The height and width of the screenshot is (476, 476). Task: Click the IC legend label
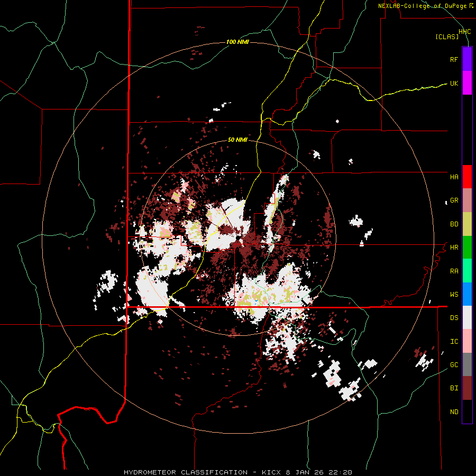click(x=454, y=341)
